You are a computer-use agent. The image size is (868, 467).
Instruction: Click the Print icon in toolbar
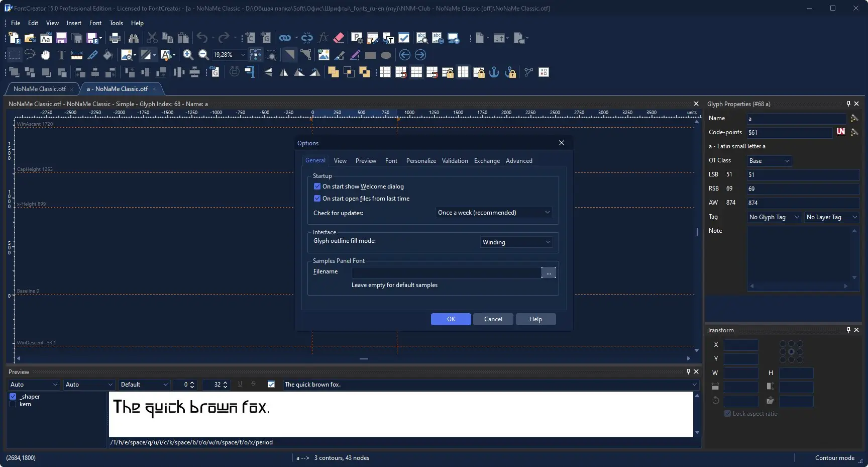(x=115, y=38)
